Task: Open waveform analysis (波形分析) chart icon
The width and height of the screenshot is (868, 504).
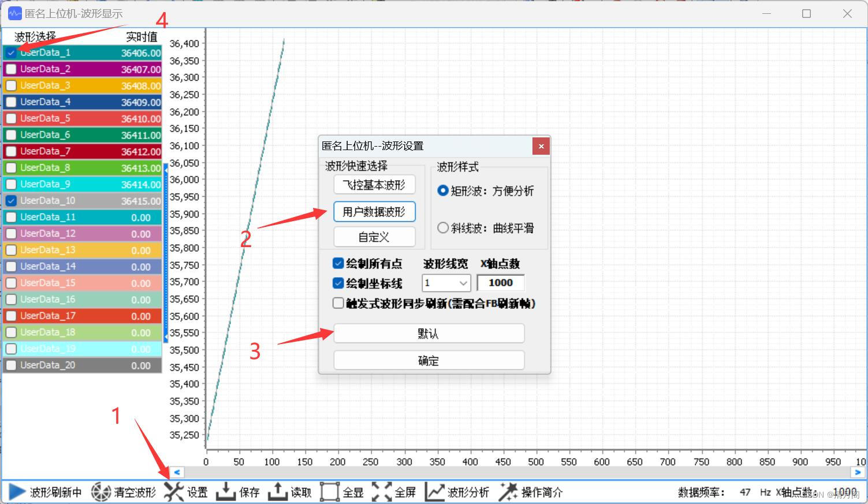Action: (434, 492)
